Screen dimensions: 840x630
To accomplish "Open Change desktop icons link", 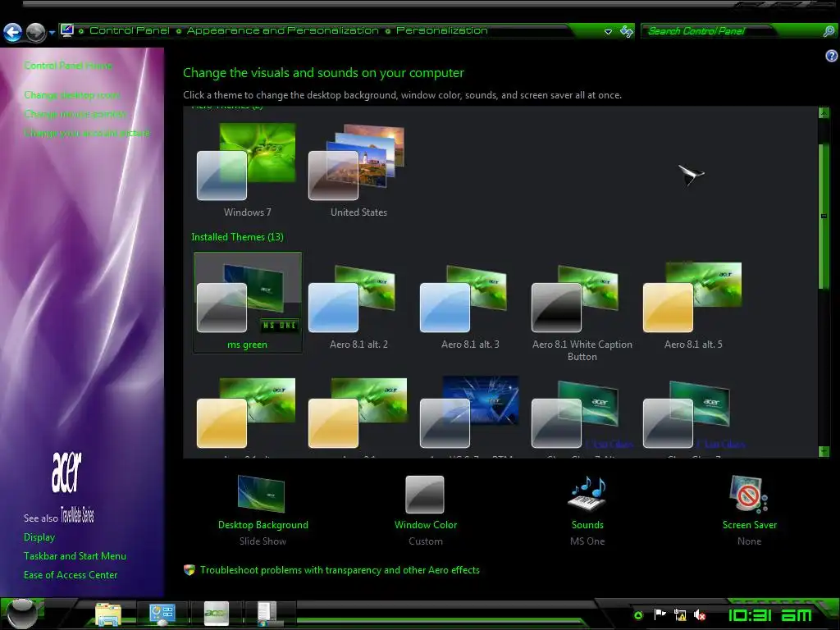I will click(72, 95).
